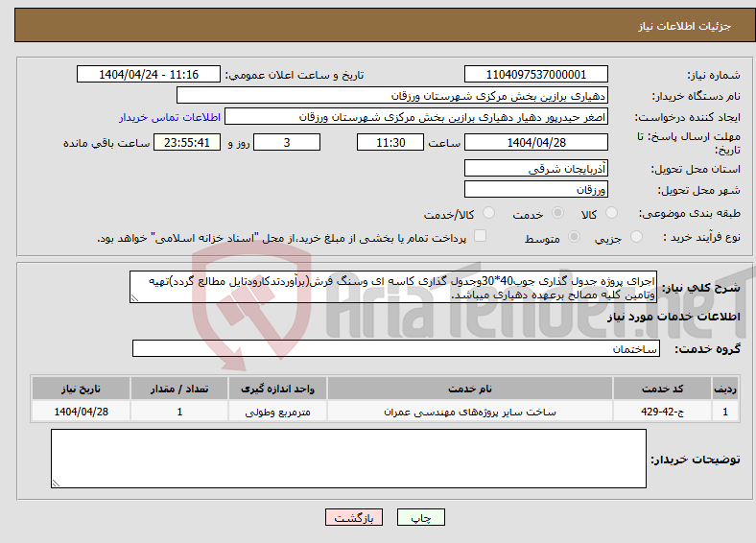This screenshot has width=756, height=543.
Task: Click remaining time field 23:55:41
Action: click(x=187, y=142)
